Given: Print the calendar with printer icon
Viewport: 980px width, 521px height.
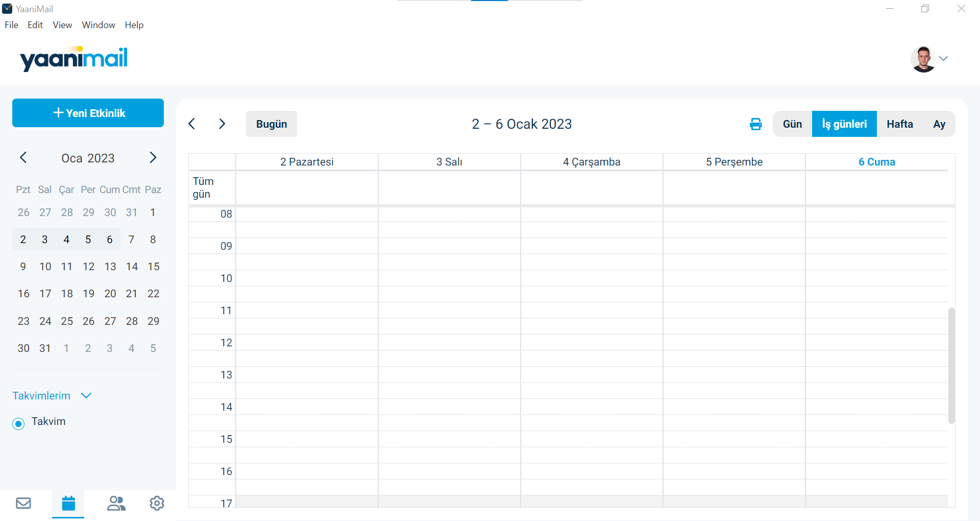Looking at the screenshot, I should (756, 124).
